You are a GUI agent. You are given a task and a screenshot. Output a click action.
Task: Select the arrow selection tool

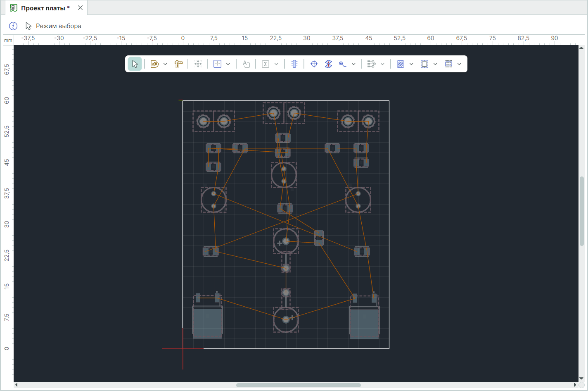[135, 64]
